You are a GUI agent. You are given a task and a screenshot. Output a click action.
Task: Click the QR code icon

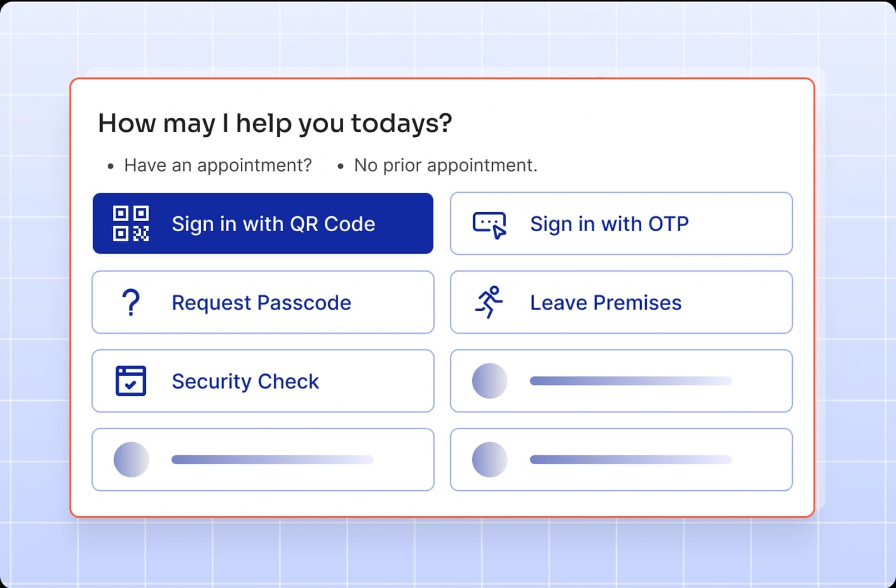click(131, 223)
